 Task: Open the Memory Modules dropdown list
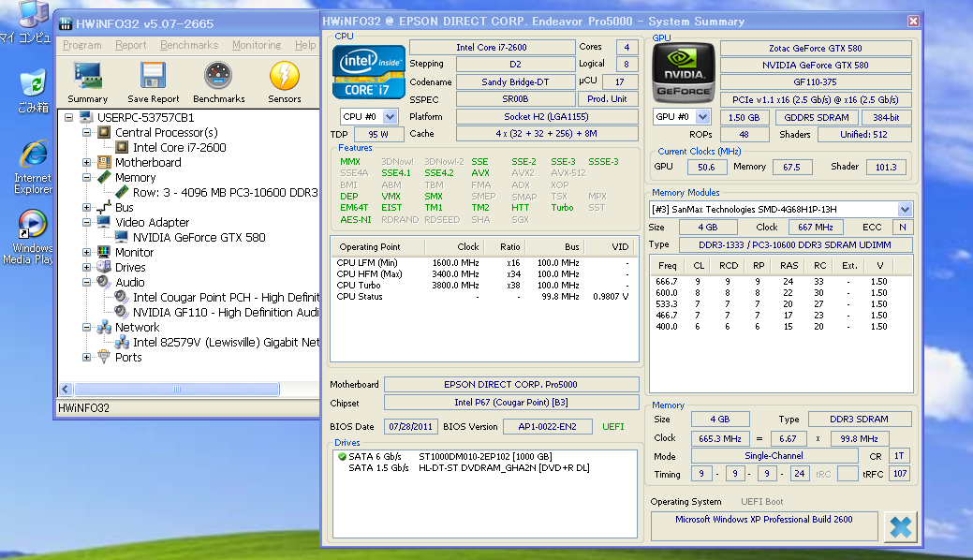coord(905,210)
